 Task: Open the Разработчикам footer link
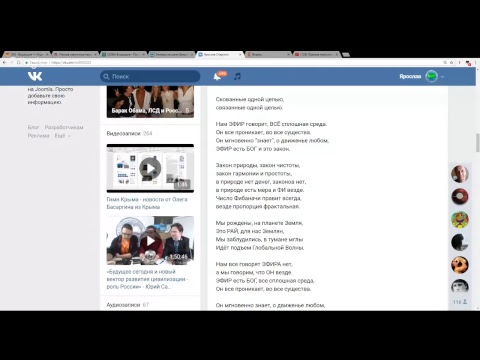[64, 127]
